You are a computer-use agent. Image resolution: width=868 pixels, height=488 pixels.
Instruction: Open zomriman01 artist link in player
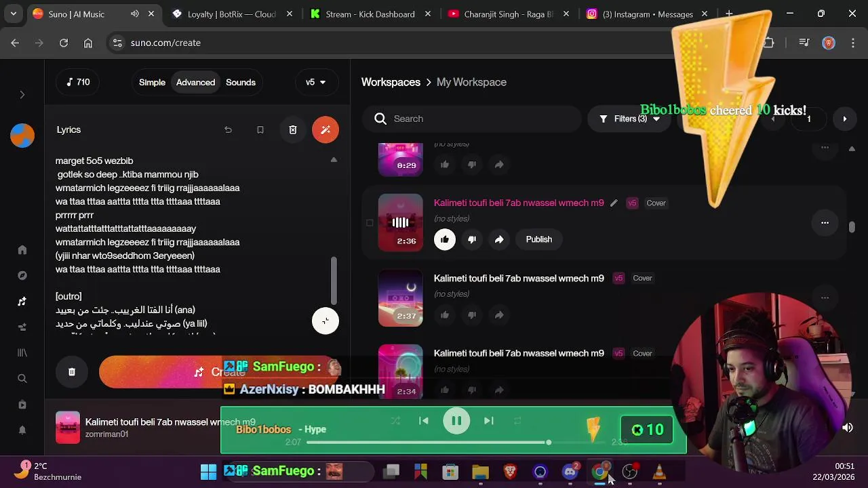[106, 434]
